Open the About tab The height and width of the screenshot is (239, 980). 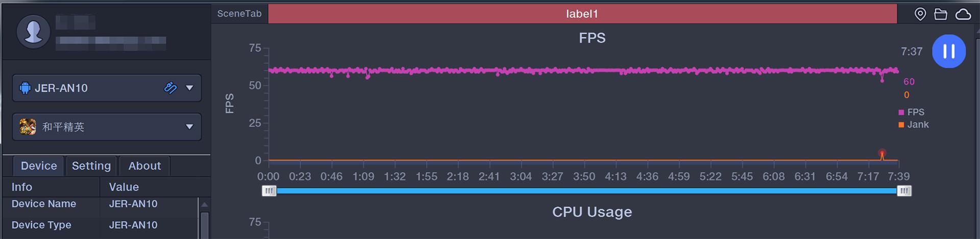click(x=144, y=166)
